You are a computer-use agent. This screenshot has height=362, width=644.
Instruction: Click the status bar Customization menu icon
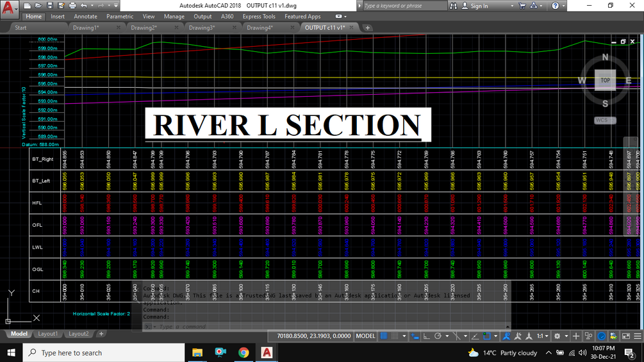coord(638,336)
